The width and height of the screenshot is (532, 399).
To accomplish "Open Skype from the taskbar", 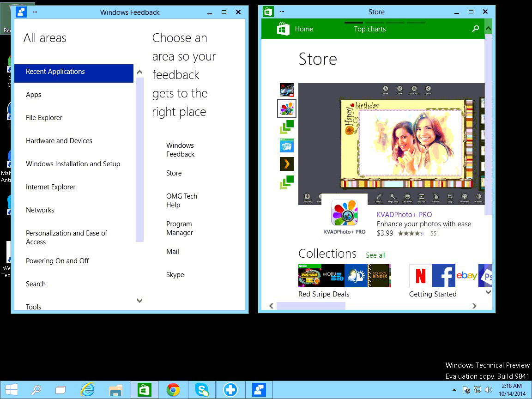I will pos(201,390).
